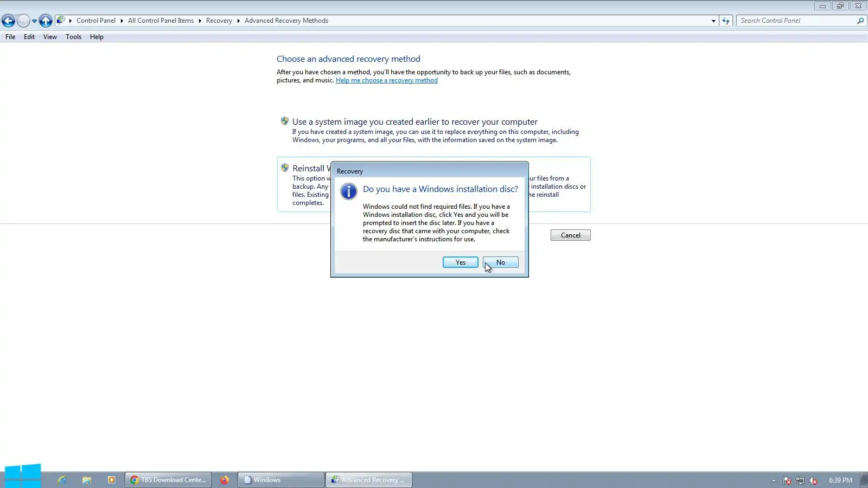This screenshot has height=488, width=868.
Task: Click 'Do you have a Windows installation disc?' text
Action: point(441,189)
